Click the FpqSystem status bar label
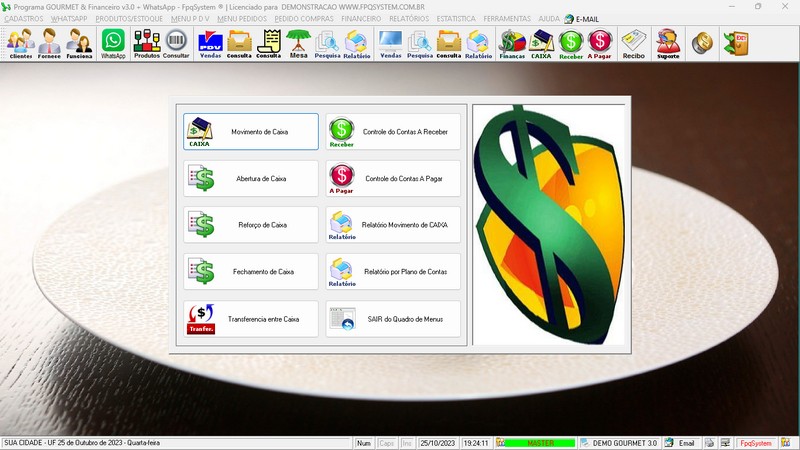 pos(756,443)
